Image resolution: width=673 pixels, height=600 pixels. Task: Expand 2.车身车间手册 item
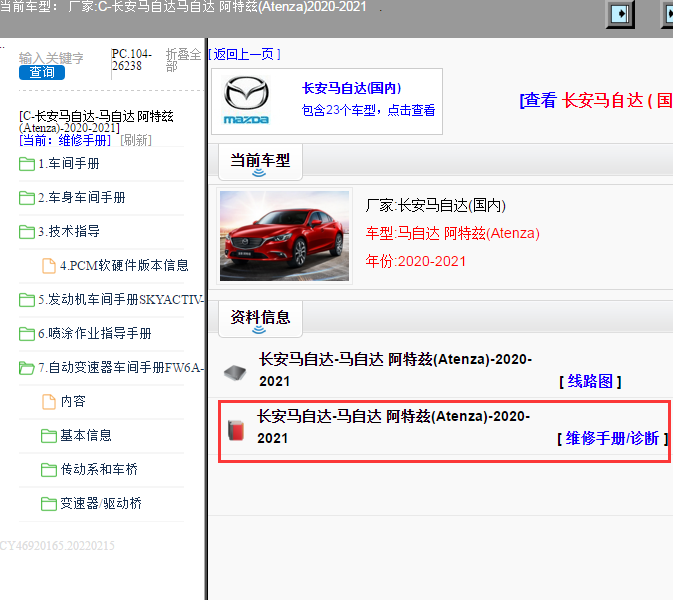tap(82, 197)
